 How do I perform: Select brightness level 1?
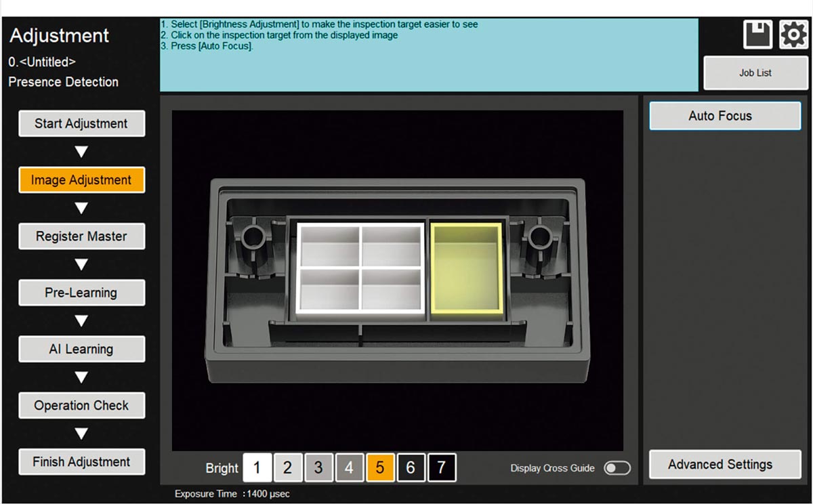coord(257,468)
